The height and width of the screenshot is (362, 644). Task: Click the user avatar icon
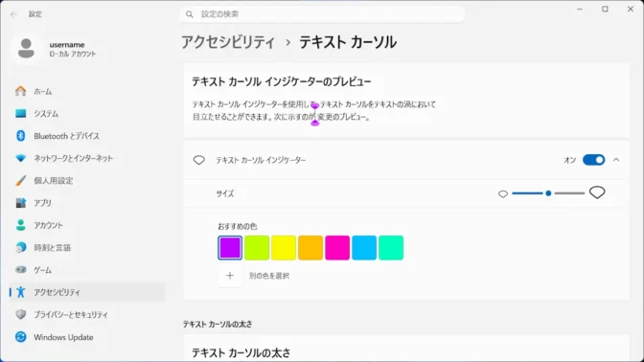(x=26, y=49)
